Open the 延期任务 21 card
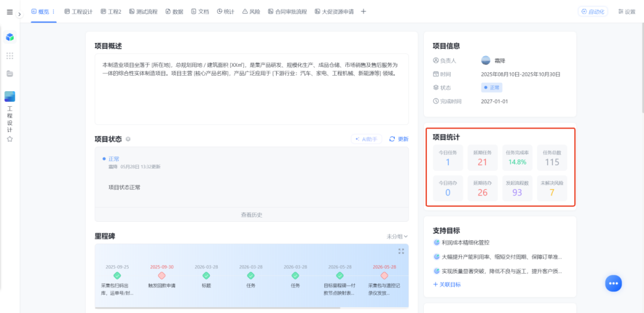This screenshot has height=313, width=644. pyautogui.click(x=482, y=158)
